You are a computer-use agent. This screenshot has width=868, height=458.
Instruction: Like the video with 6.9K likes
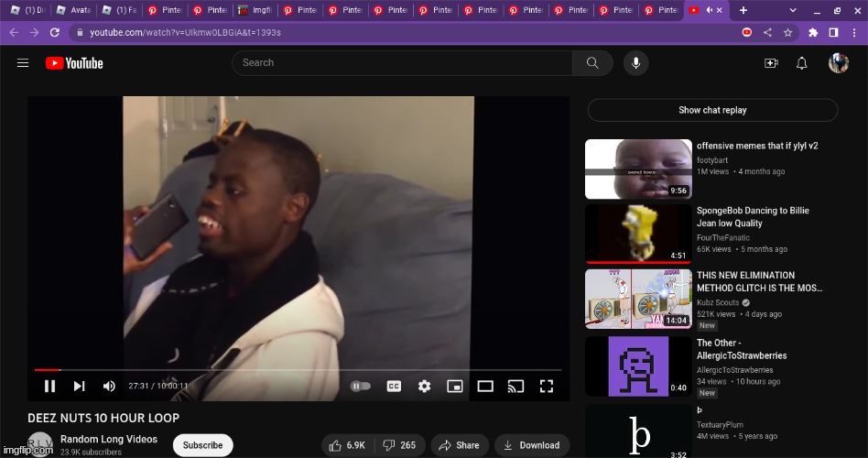coord(348,445)
